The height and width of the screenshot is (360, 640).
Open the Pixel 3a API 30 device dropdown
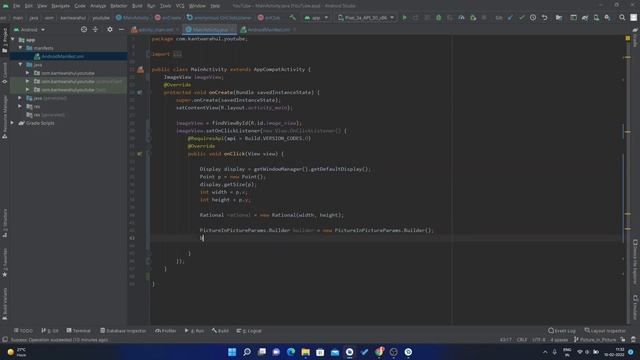[366, 18]
